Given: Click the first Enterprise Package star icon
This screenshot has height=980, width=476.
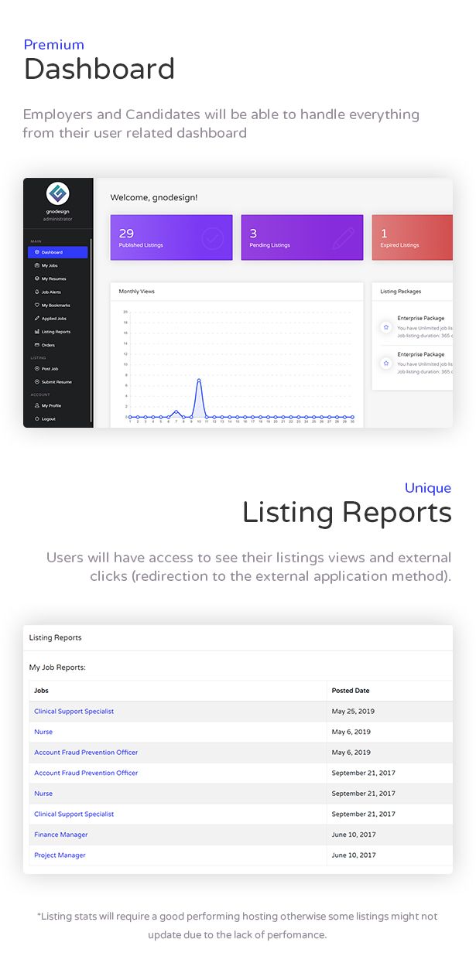Looking at the screenshot, I should pos(385,327).
